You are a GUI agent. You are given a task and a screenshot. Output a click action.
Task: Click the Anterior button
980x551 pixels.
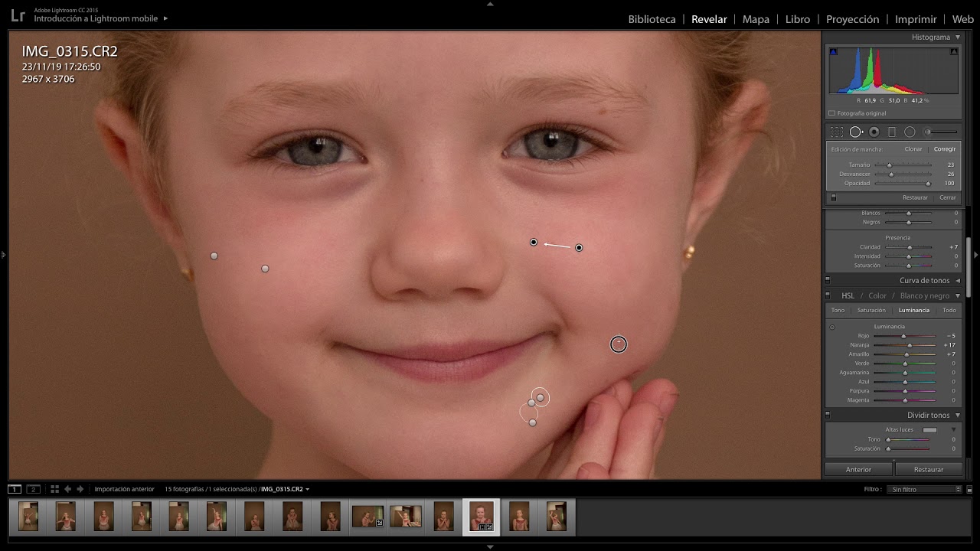858,469
